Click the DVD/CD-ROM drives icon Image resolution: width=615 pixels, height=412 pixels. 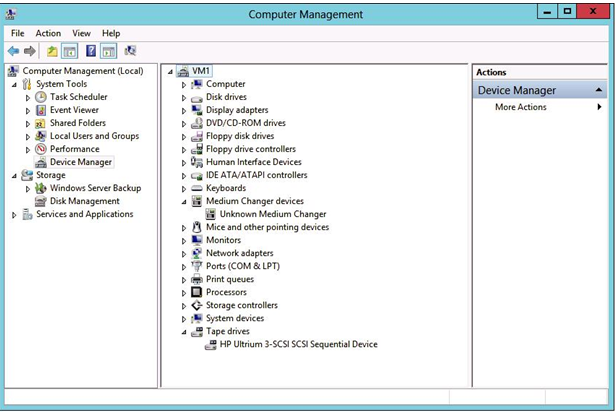(x=197, y=123)
